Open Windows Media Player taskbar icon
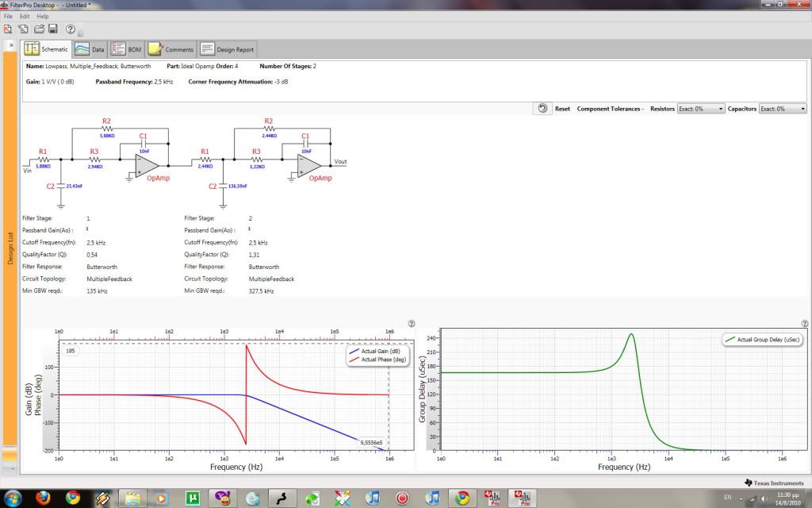The width and height of the screenshot is (812, 508). click(162, 498)
